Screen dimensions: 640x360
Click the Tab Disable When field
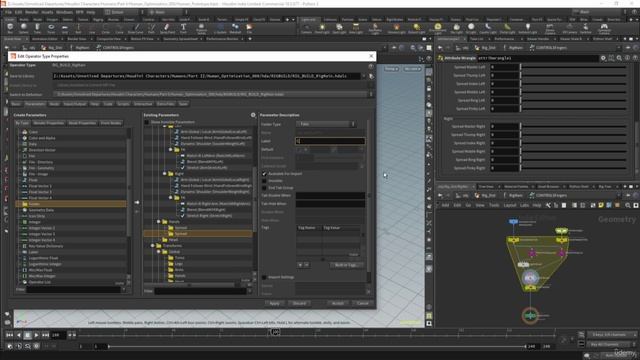(330, 196)
